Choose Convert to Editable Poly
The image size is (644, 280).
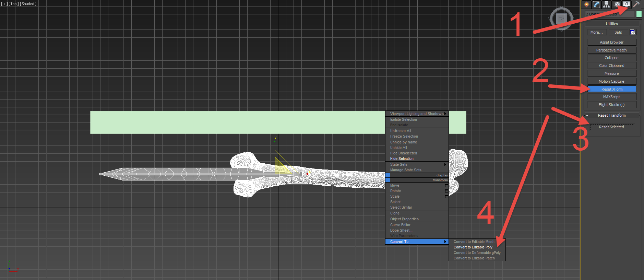[477, 247]
